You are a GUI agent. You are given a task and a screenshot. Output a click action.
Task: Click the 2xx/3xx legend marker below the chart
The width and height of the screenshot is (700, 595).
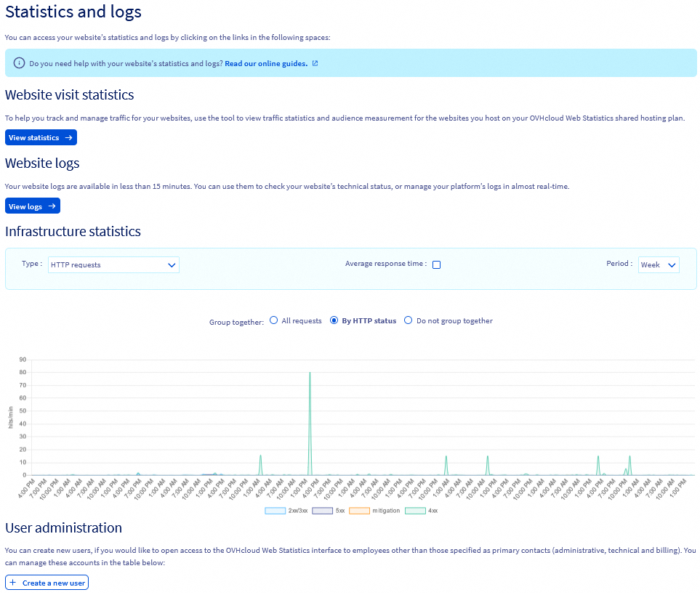275,510
